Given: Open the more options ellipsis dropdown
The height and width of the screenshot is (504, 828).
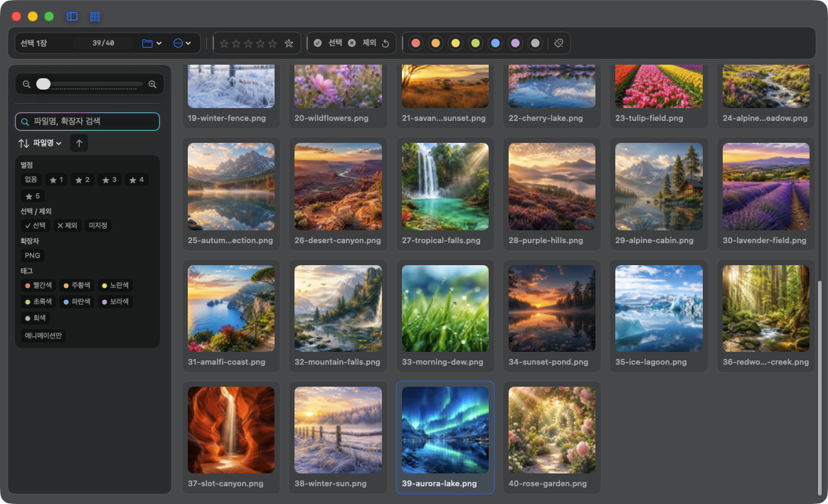Looking at the screenshot, I should point(182,43).
